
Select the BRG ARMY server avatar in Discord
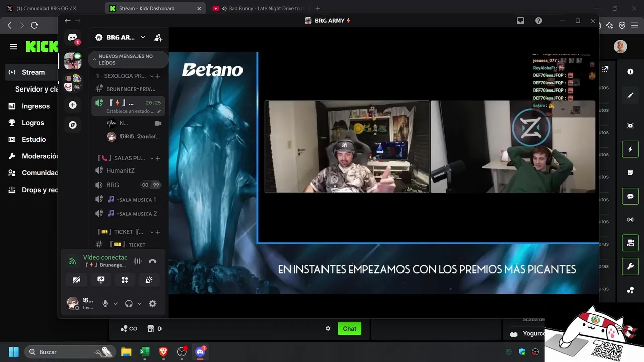(x=73, y=61)
